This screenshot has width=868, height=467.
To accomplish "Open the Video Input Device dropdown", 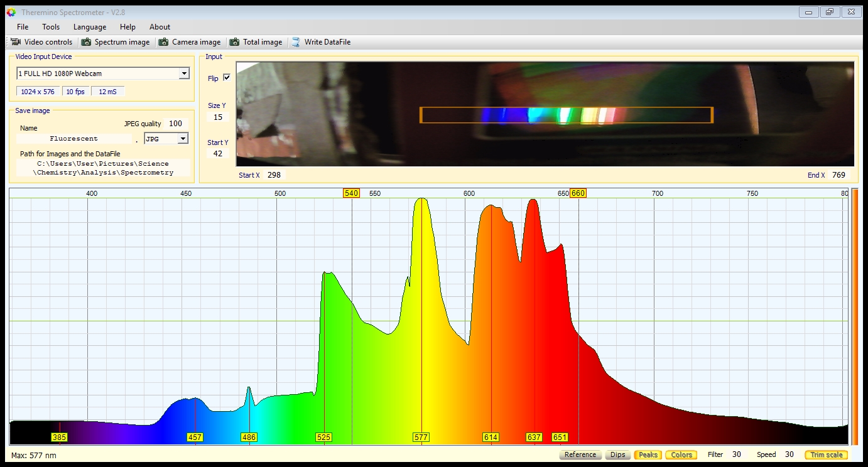I will (183, 73).
